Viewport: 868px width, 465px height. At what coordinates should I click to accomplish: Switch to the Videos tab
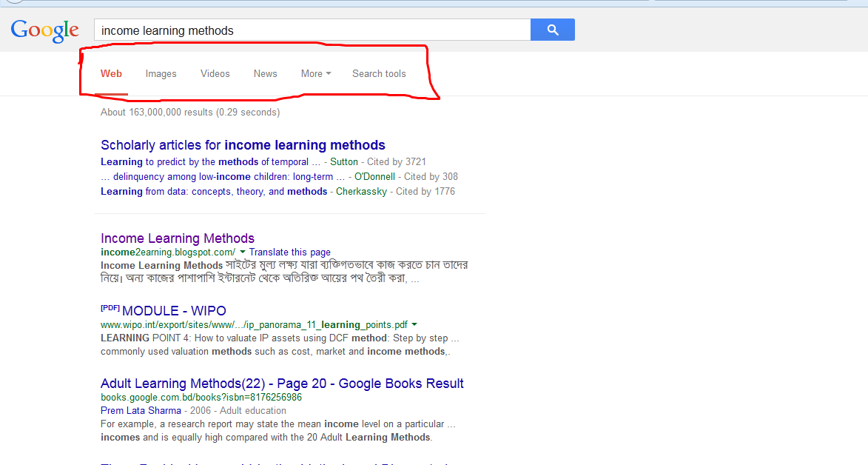(215, 74)
